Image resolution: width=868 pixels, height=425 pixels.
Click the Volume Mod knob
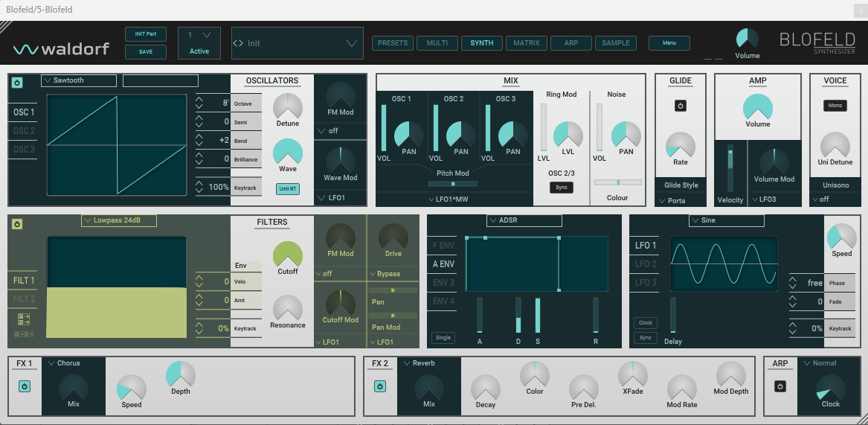pyautogui.click(x=774, y=162)
